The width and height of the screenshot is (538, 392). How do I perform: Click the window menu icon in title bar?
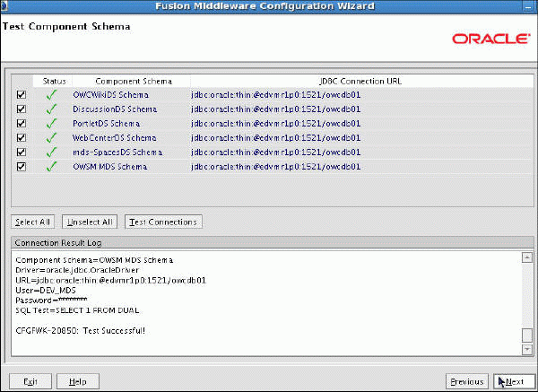coord(4,6)
